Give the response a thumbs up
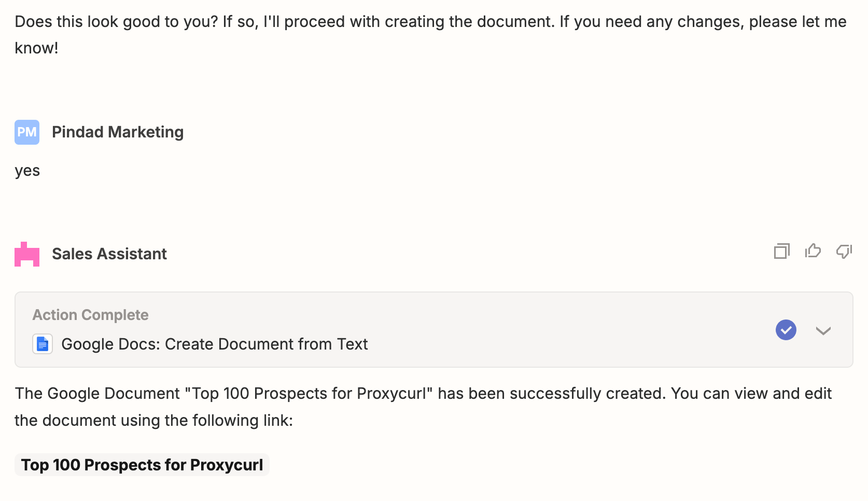868x501 pixels. [813, 251]
